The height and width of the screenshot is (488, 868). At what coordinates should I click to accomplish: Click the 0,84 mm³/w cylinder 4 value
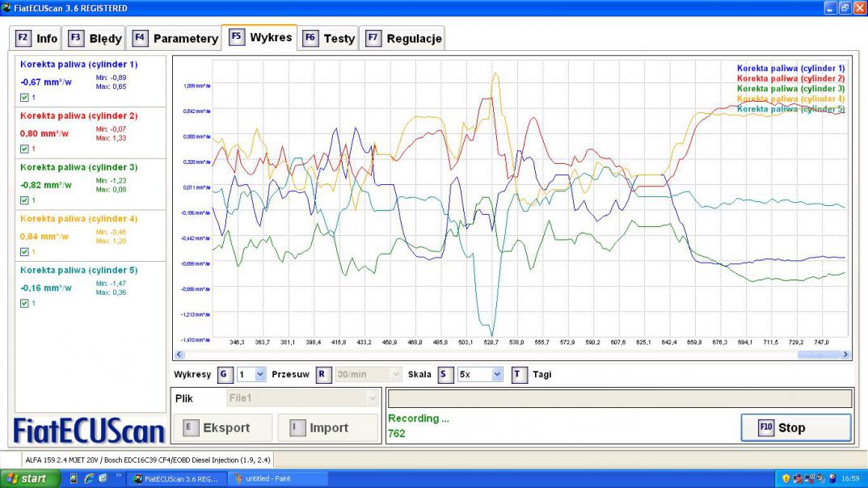[44, 236]
